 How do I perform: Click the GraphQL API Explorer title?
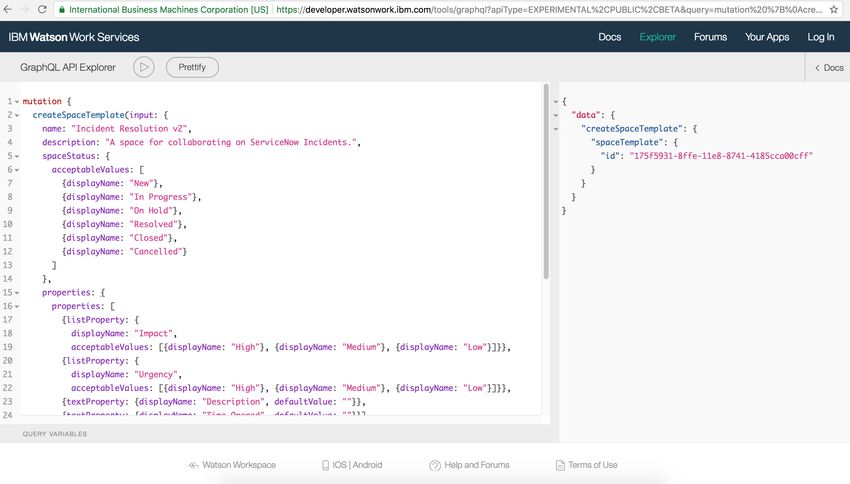point(68,67)
